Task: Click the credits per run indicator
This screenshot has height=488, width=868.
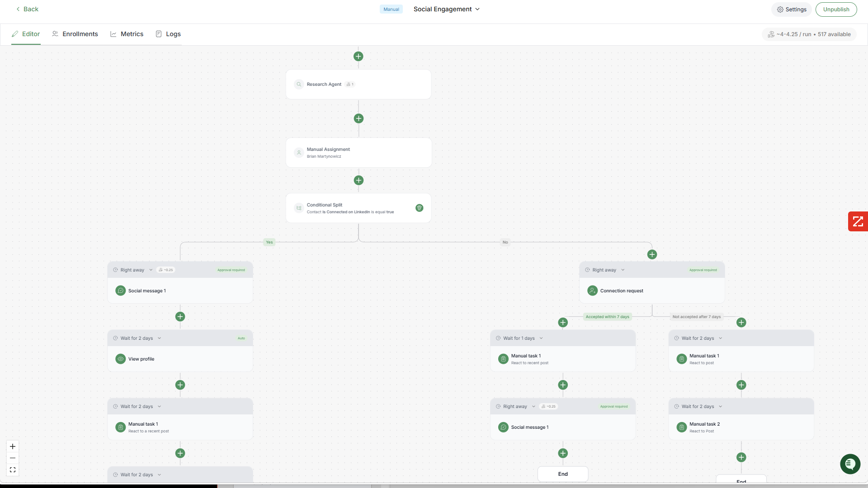Action: pyautogui.click(x=809, y=34)
